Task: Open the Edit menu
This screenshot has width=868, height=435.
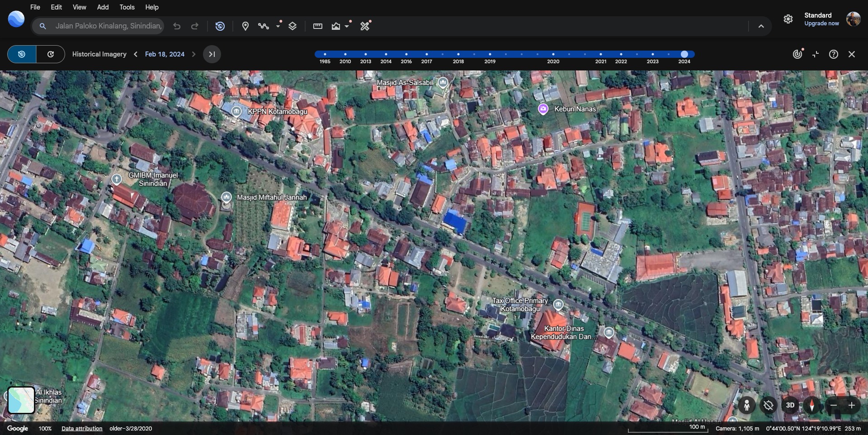Action: point(57,7)
